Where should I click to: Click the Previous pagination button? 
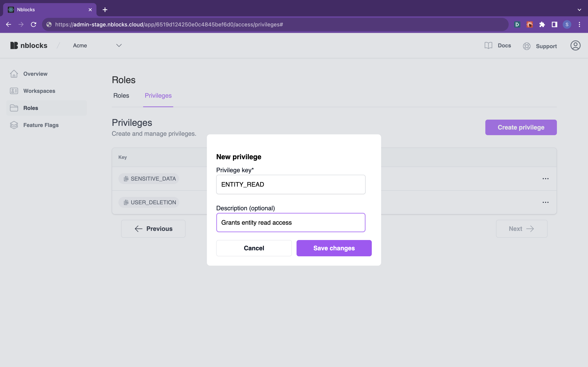(154, 228)
